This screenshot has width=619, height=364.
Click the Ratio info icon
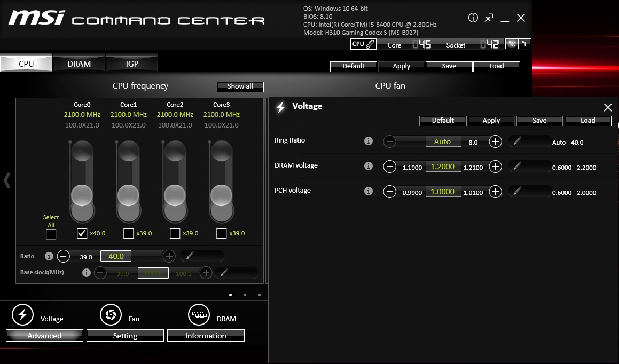[x=49, y=256]
